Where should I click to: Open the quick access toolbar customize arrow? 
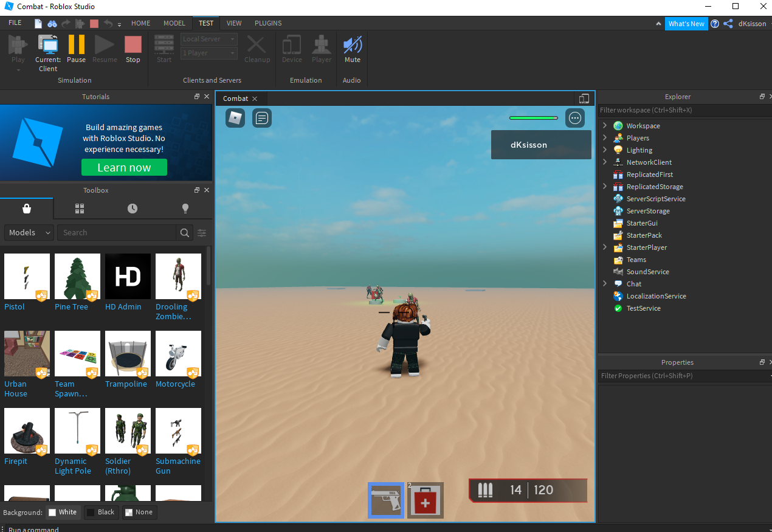[x=120, y=24]
